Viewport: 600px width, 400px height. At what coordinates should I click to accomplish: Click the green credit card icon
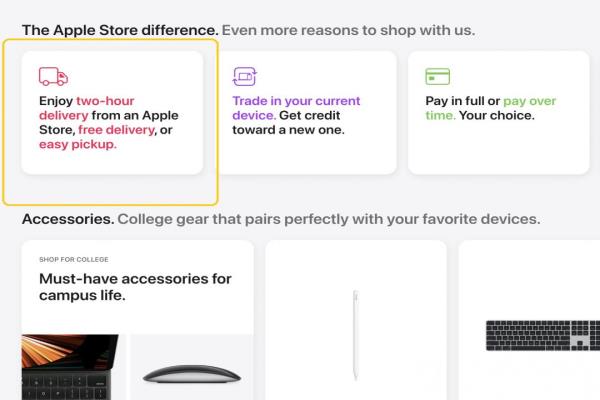[x=437, y=77]
